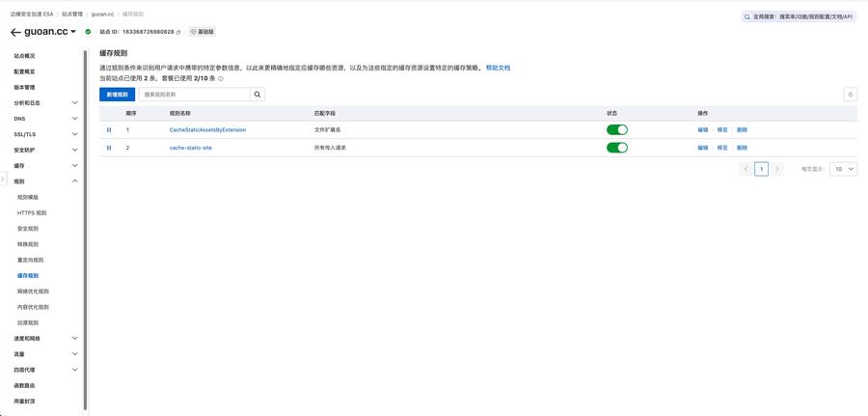Disable the CacheStaticAssetsByExtension rule toggle
The image size is (868, 416).
click(617, 129)
